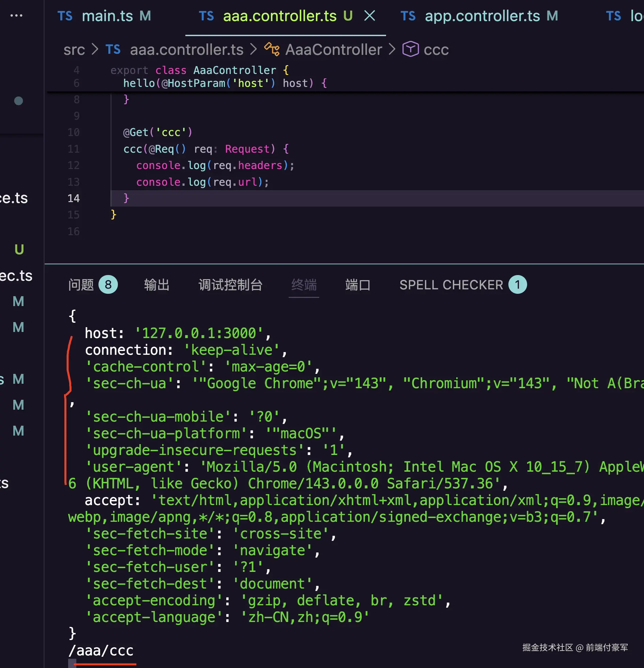Click the untracked U status in the sidebar
The height and width of the screenshot is (668, 644).
[x=19, y=249]
